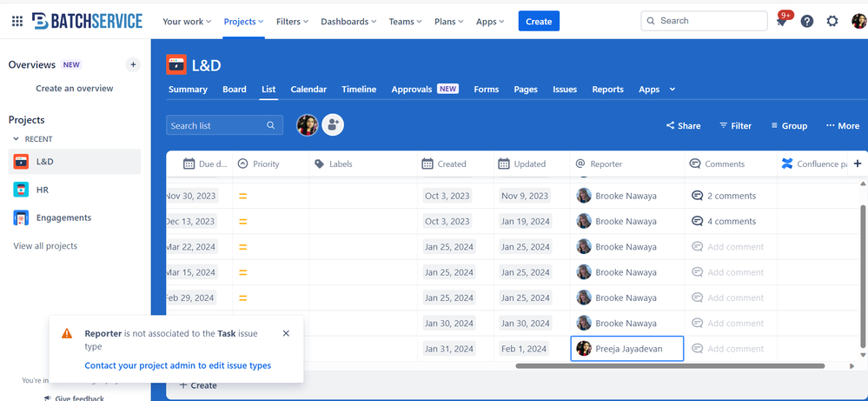Switch to the Timeline tab

[x=359, y=90]
